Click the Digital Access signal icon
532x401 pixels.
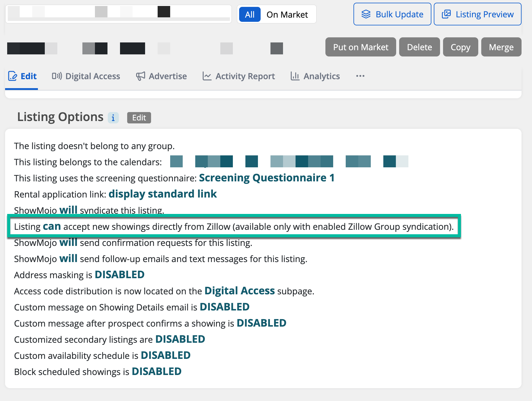(57, 76)
